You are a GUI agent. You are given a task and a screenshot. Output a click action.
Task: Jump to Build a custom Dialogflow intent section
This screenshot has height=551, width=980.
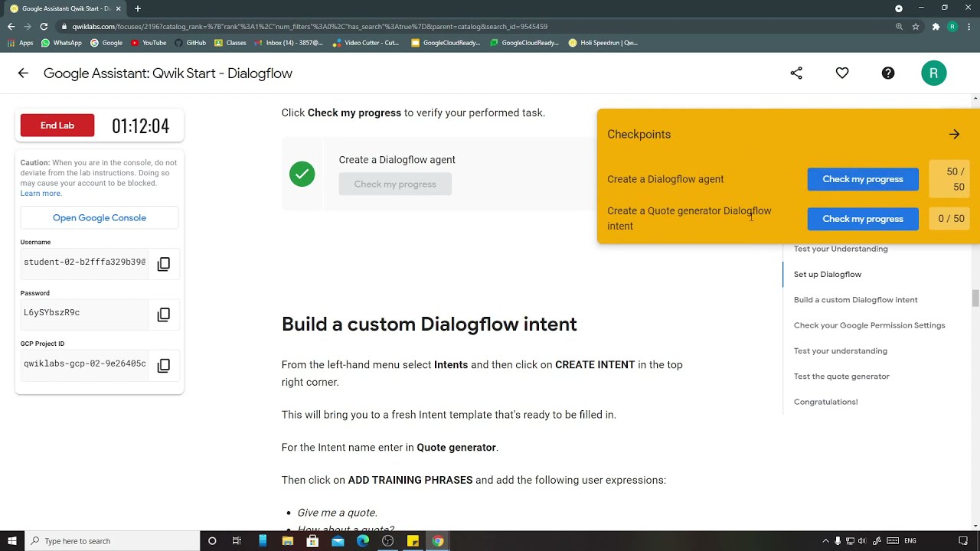click(x=856, y=300)
